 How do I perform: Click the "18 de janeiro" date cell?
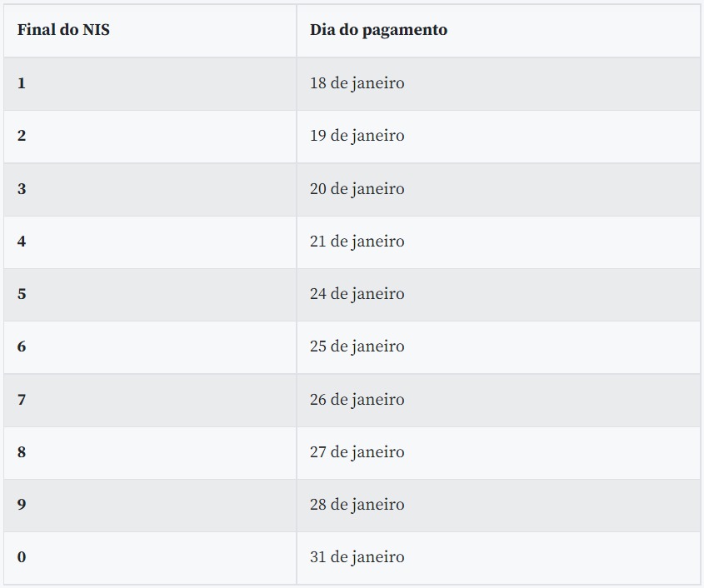coord(357,83)
